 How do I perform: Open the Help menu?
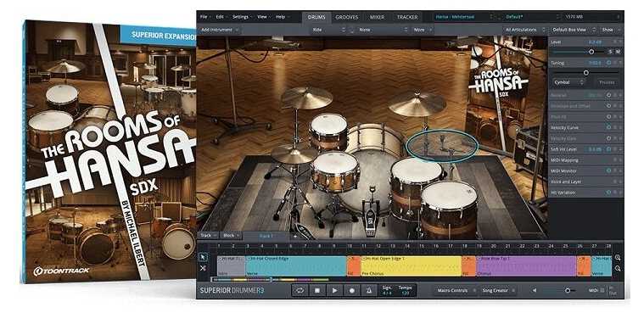pos(282,17)
